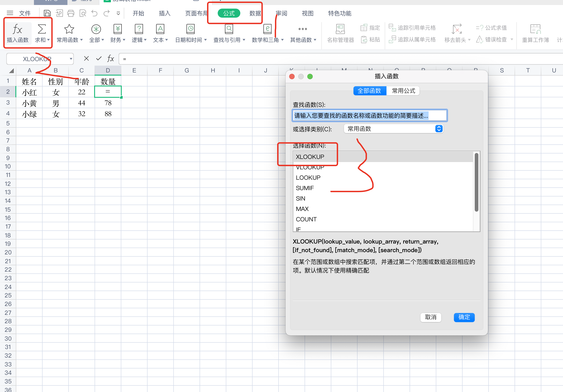Select XLOOKUP in the function list
The height and width of the screenshot is (392, 563).
(x=383, y=157)
